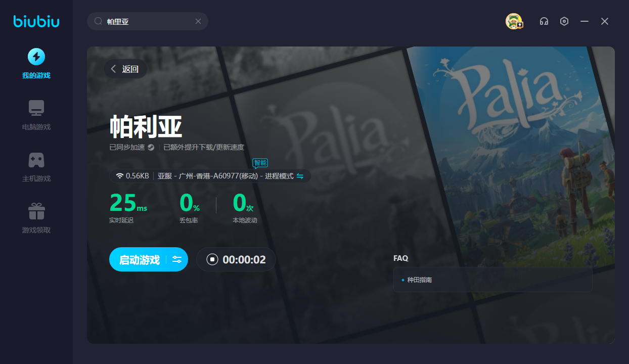Open the user avatar profile

point(514,21)
